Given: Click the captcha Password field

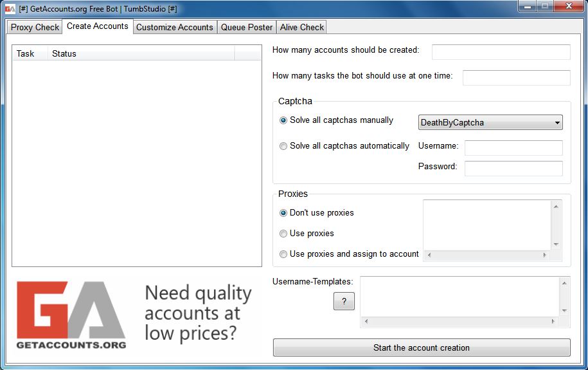Looking at the screenshot, I should 513,169.
